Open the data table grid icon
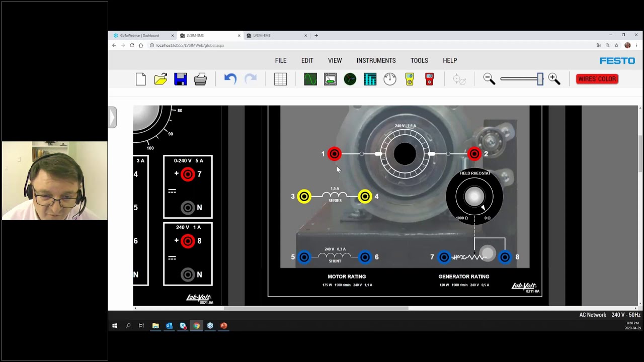Viewport: 644px width, 362px height. click(280, 79)
